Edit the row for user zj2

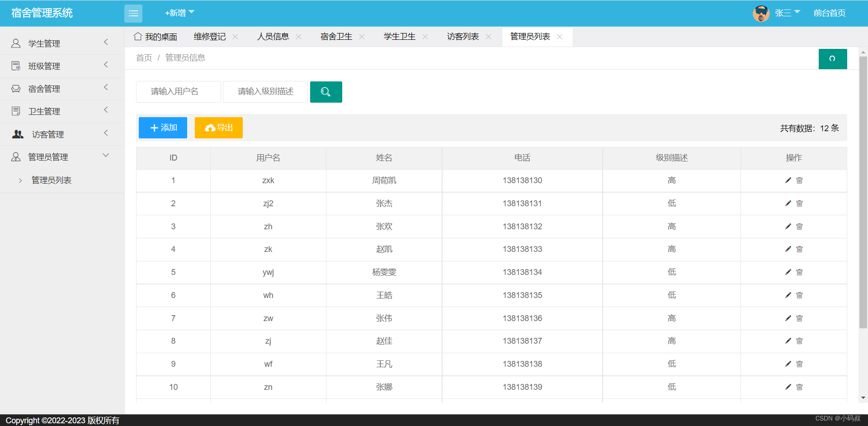[x=788, y=204]
